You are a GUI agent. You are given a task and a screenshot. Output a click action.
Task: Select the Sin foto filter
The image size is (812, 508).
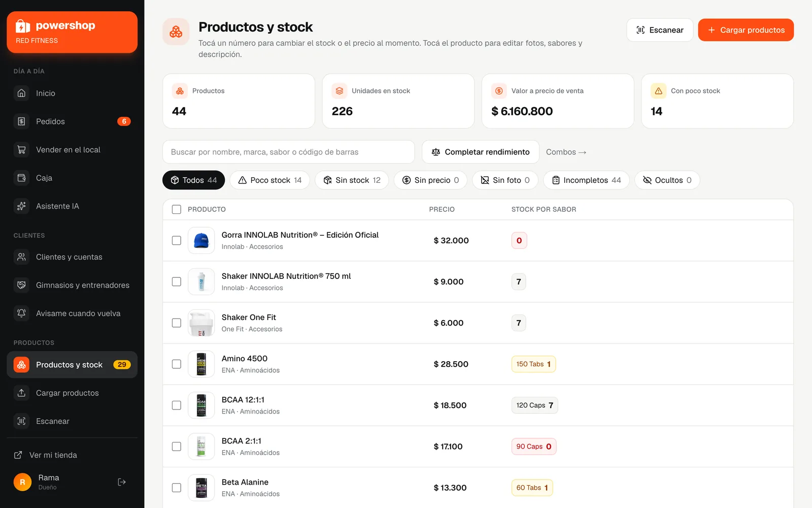505,180
